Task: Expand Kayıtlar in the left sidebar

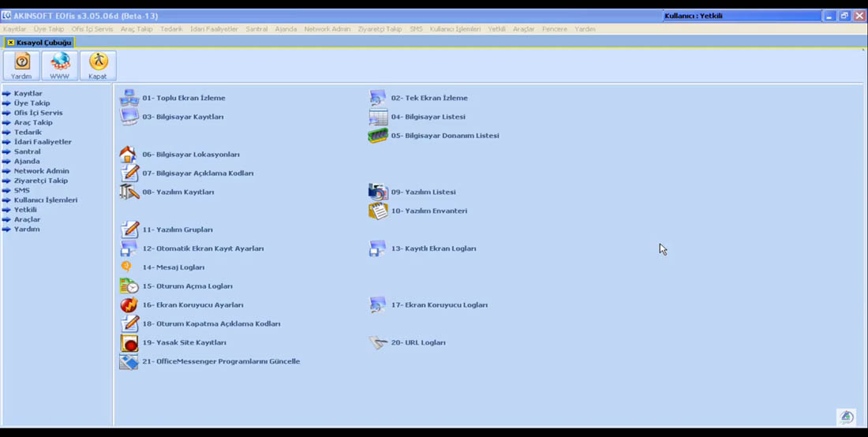Action: click(28, 94)
